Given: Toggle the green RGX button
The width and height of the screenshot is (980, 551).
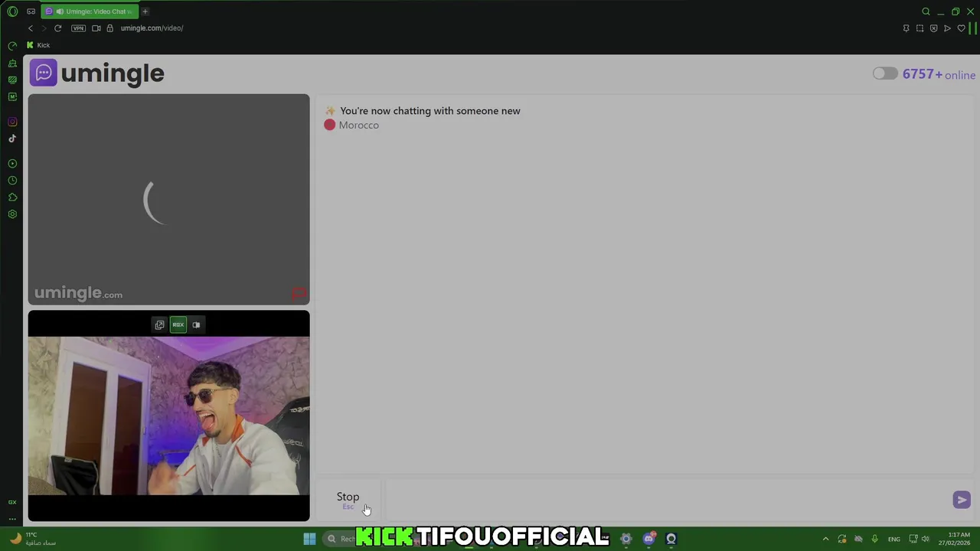Looking at the screenshot, I should coord(178,324).
